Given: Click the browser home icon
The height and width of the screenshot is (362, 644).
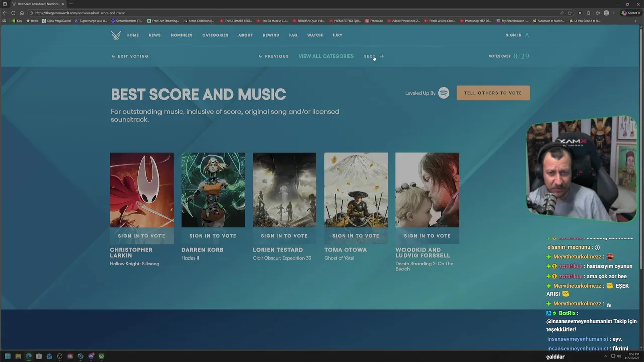Looking at the screenshot, I should [x=22, y=13].
